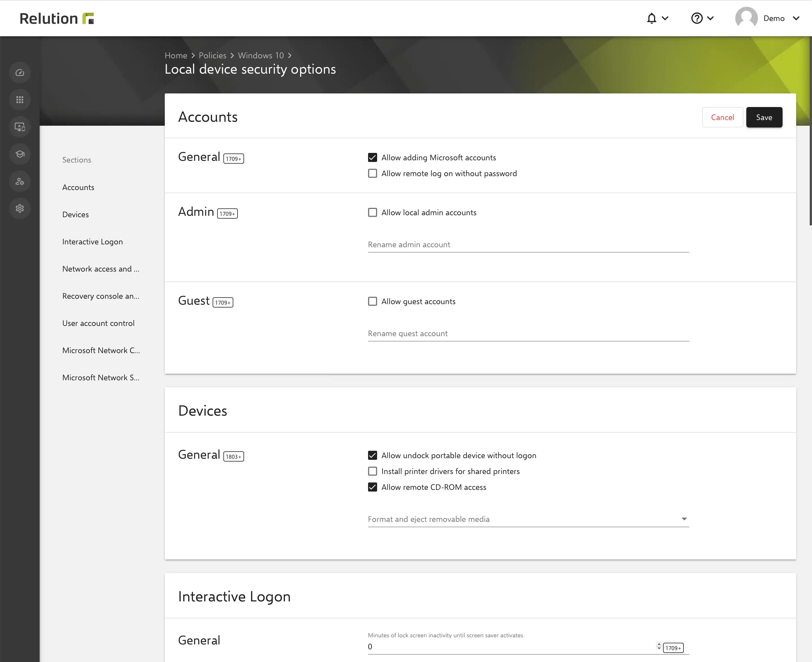Go to Home breadcrumb link

click(176, 56)
